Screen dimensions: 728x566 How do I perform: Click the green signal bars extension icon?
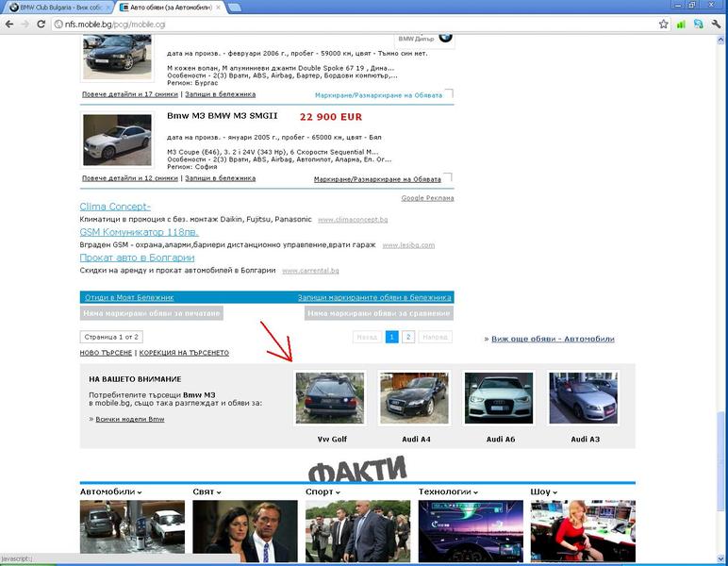coord(681,25)
